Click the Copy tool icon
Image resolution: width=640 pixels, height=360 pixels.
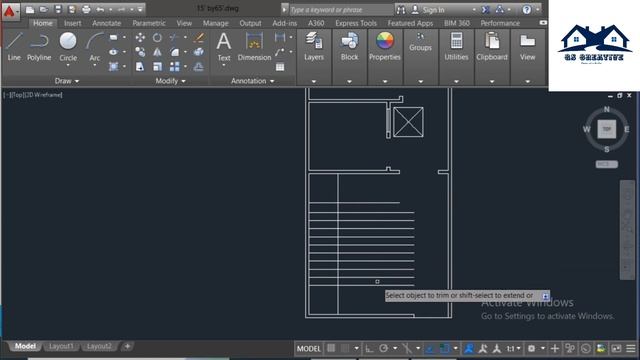(x=140, y=52)
